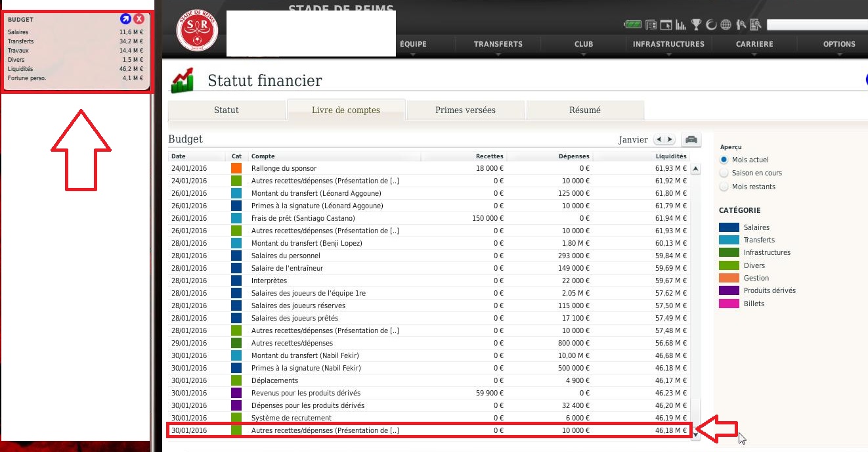The image size is (868, 452).
Task: Select the 'Salaires du personnel' entry
Action: point(286,256)
